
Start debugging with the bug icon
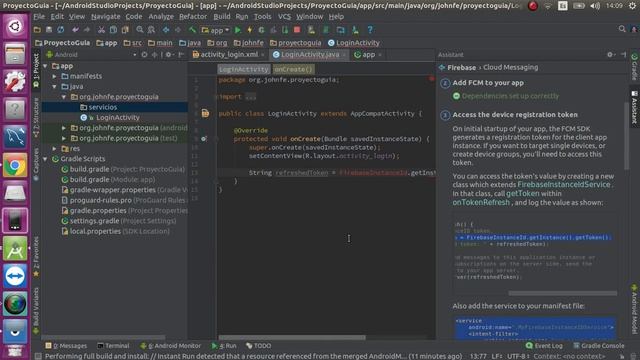[x=261, y=30]
